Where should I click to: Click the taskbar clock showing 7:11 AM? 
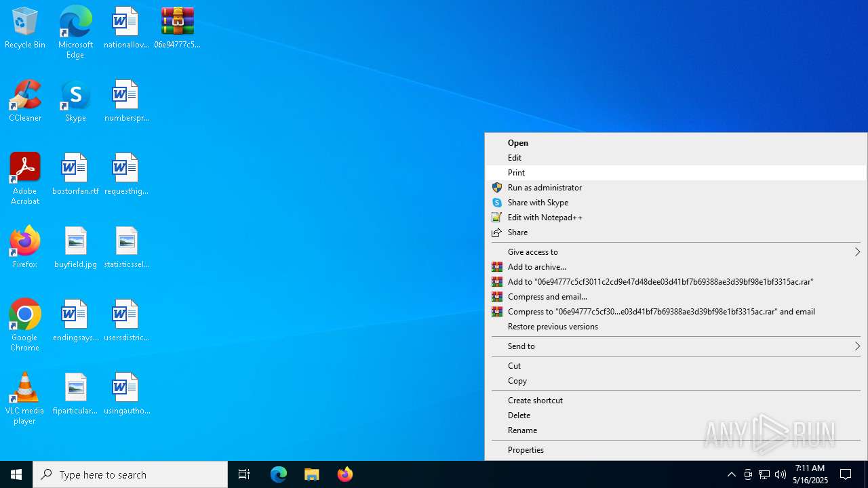tap(810, 474)
